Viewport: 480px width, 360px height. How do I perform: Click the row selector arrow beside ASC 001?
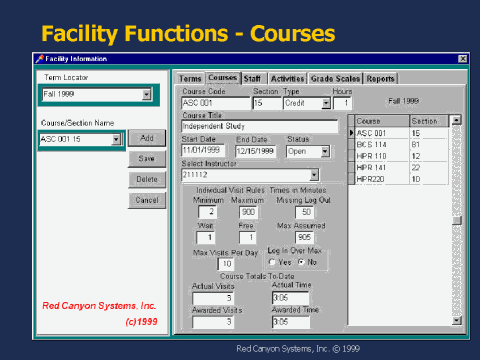351,133
